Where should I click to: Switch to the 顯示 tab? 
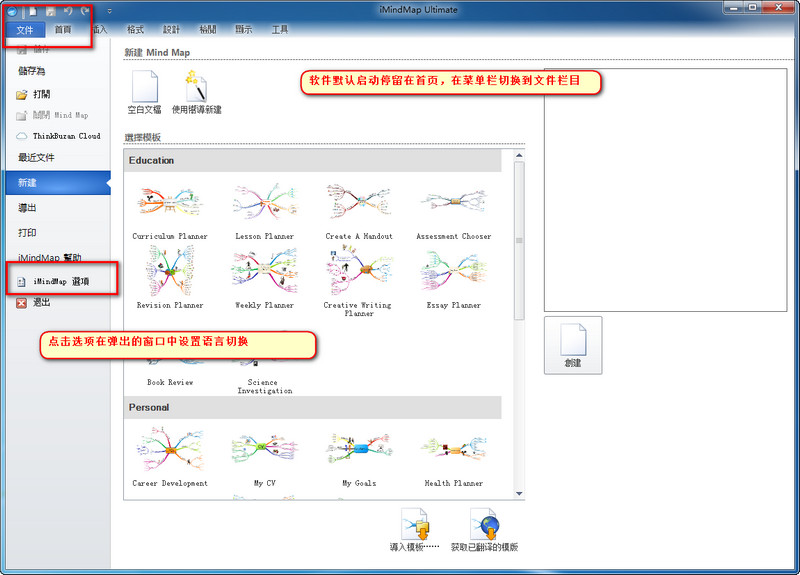click(243, 30)
